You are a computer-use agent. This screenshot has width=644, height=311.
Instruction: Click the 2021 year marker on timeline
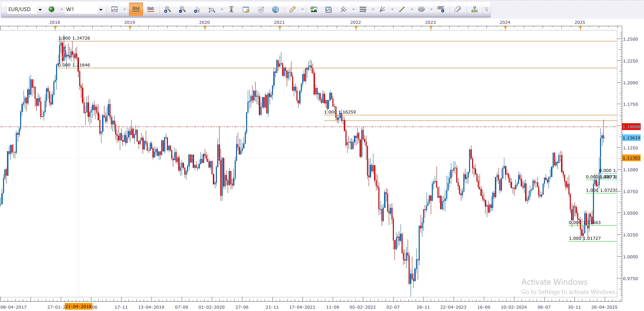tap(279, 23)
